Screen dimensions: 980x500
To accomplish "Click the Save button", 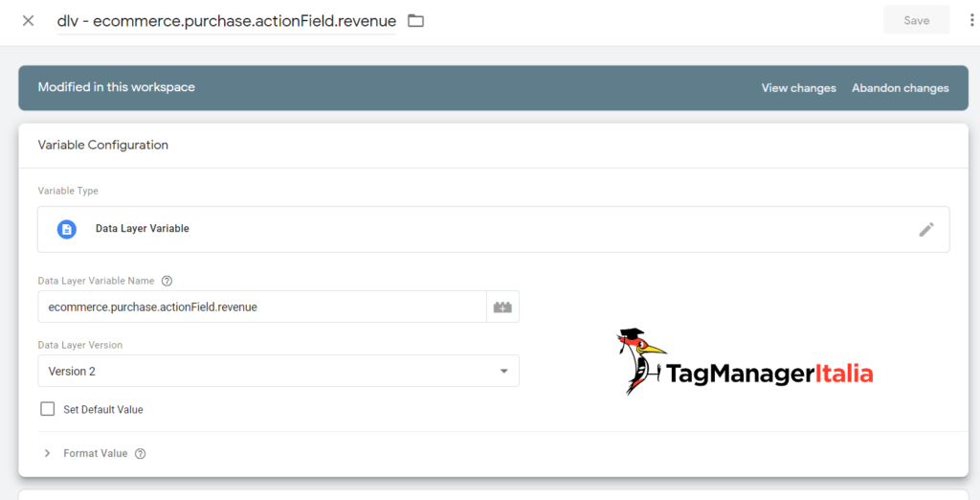I will click(x=916, y=21).
